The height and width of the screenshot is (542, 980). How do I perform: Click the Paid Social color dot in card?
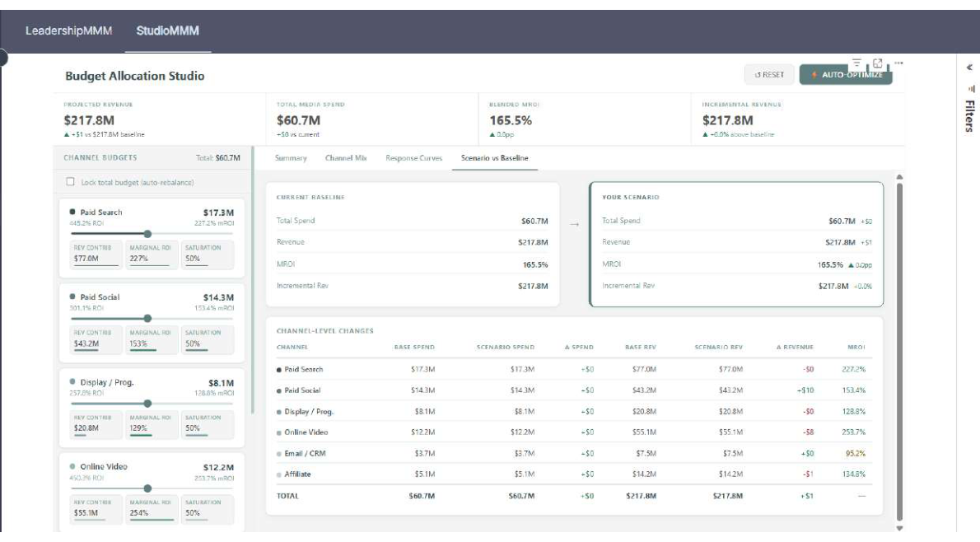[72, 297]
